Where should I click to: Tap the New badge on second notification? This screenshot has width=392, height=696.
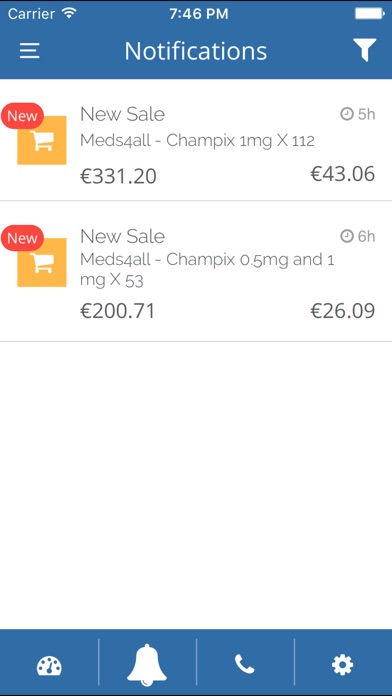(x=22, y=238)
